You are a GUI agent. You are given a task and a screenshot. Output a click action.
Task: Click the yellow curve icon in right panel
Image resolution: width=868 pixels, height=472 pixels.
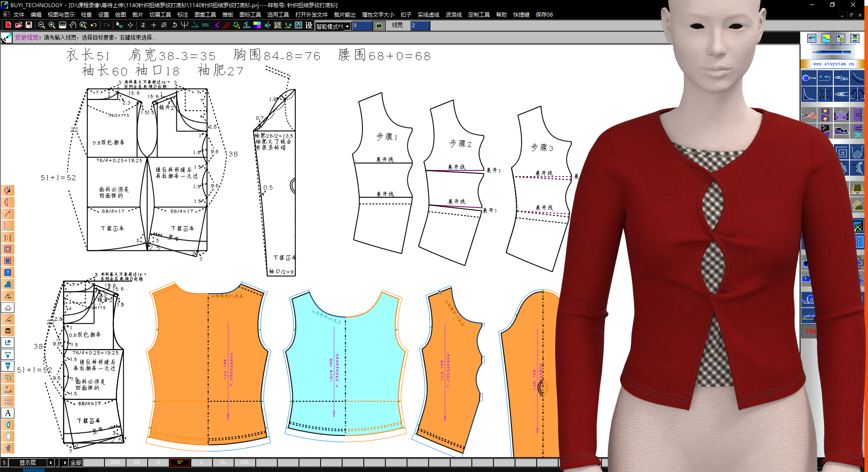pos(826,38)
